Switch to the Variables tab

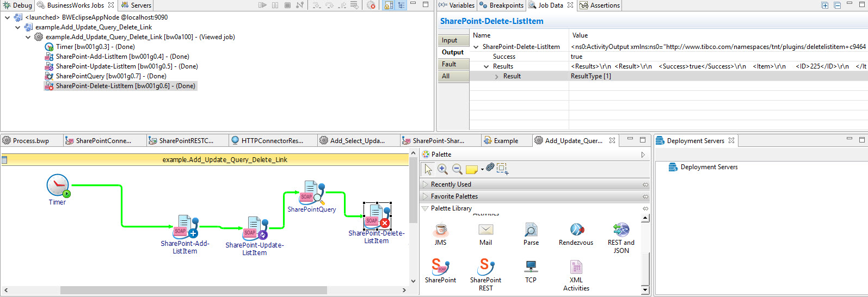[x=457, y=5]
